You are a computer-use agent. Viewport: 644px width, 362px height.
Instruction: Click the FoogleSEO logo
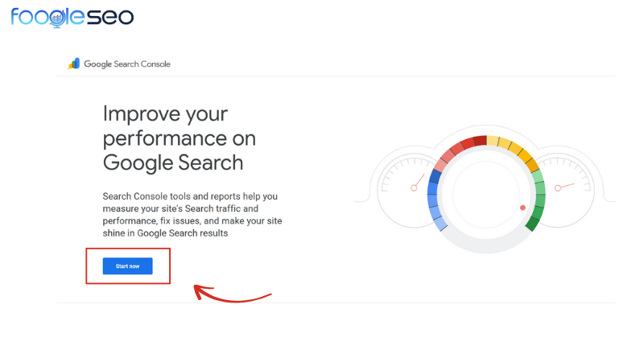click(x=72, y=16)
